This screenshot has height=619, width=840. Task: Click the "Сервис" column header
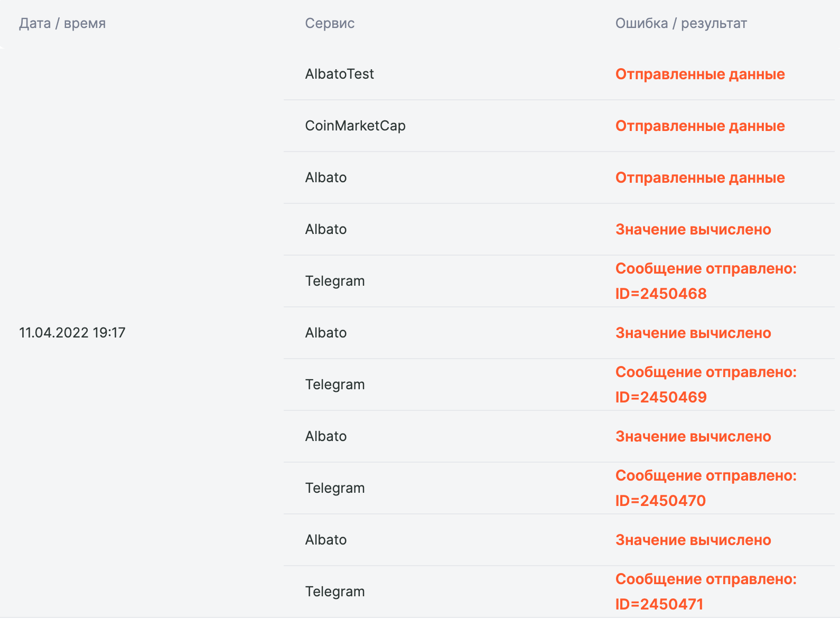[330, 23]
